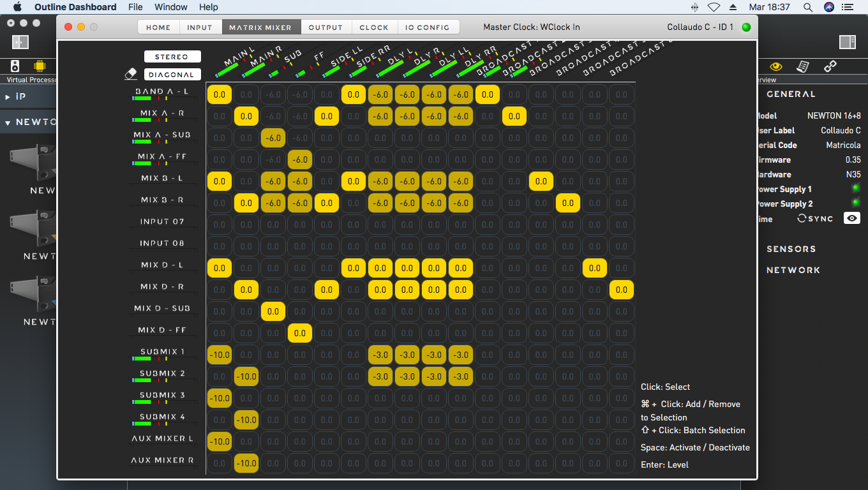Click the green status LED next to Collaudo C
This screenshot has height=490, width=868.
click(746, 27)
